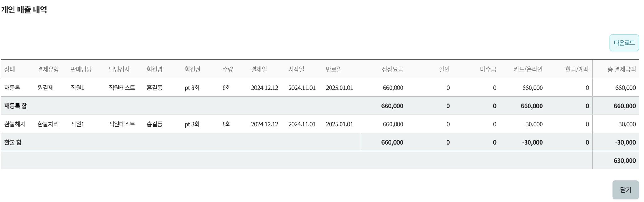Click the 환불 합 subtotal row
The width and height of the screenshot is (644, 202).
(13, 142)
